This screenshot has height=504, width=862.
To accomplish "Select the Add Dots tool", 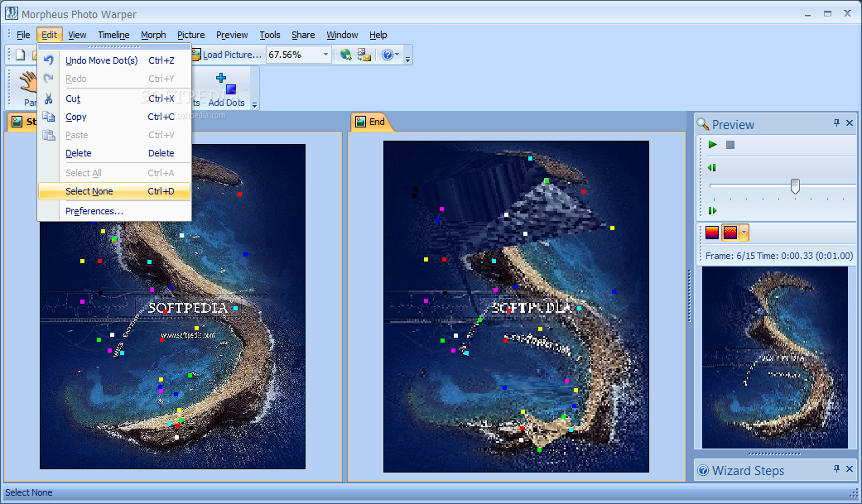I will pos(226,89).
